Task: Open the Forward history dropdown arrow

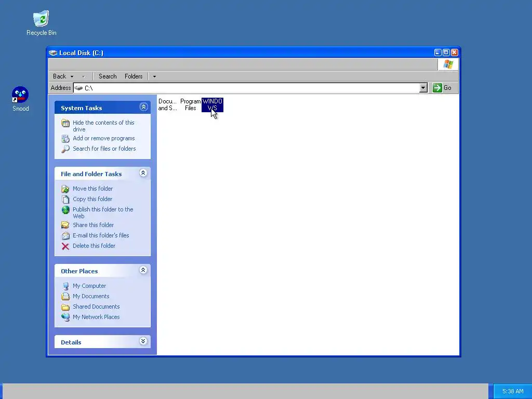Action: point(84,77)
